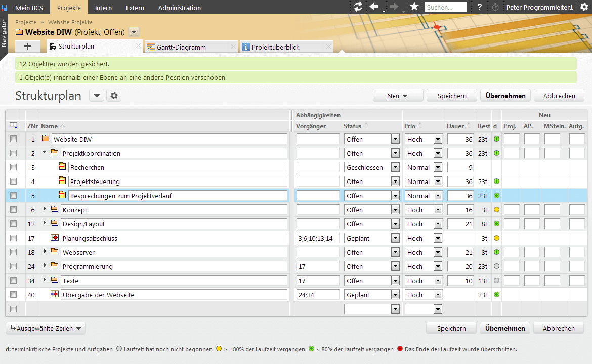Viewport: 592px width, 364px height.
Task: Click the Suchen search field
Action: pyautogui.click(x=445, y=7)
